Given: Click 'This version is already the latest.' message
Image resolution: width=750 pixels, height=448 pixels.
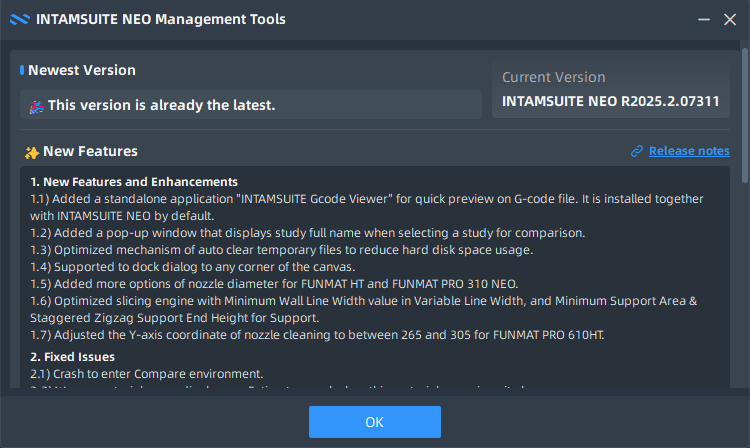Looking at the screenshot, I should (162, 105).
